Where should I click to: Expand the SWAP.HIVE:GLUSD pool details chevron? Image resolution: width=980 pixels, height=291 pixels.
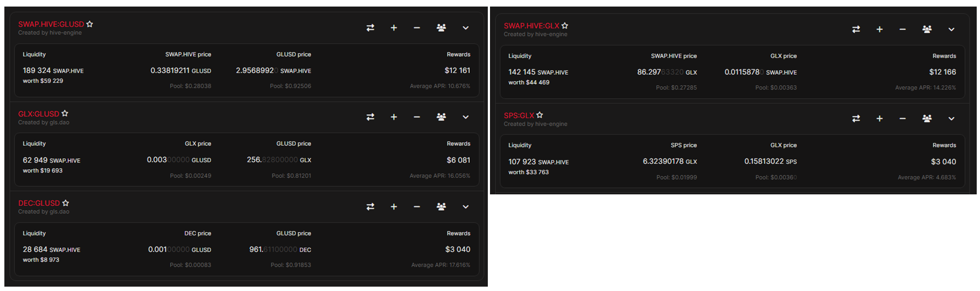(465, 28)
